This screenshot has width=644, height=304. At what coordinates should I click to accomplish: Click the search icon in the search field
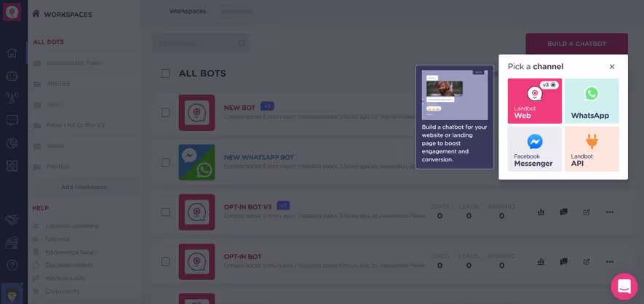242,43
